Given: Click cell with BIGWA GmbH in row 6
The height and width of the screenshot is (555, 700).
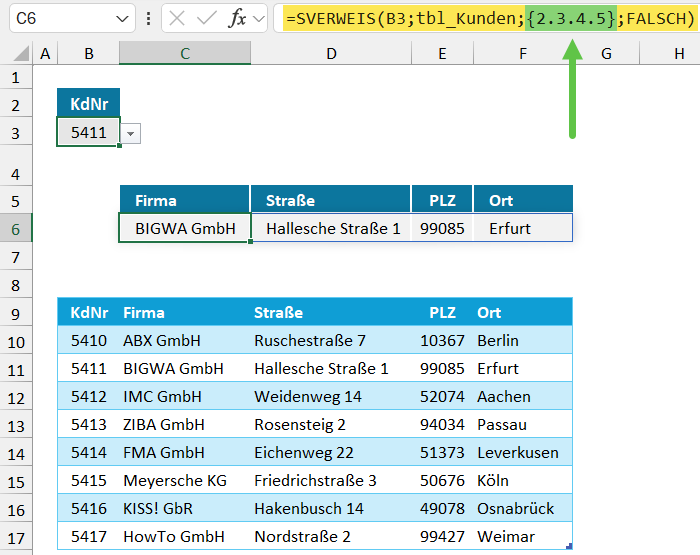Looking at the screenshot, I should coord(185,228).
